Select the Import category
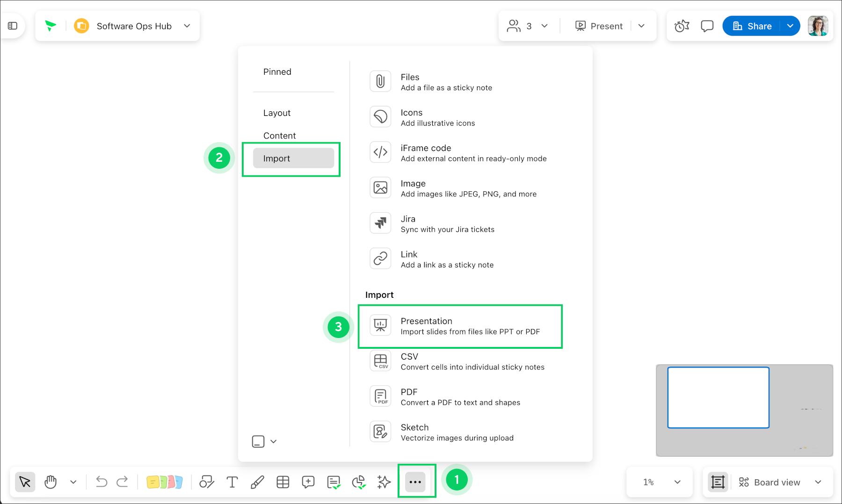 [293, 158]
